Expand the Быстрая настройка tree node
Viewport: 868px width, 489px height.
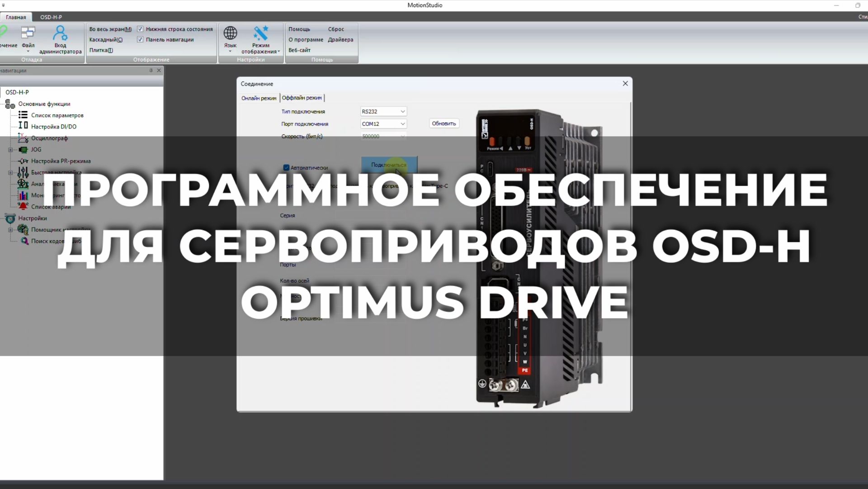pyautogui.click(x=10, y=172)
